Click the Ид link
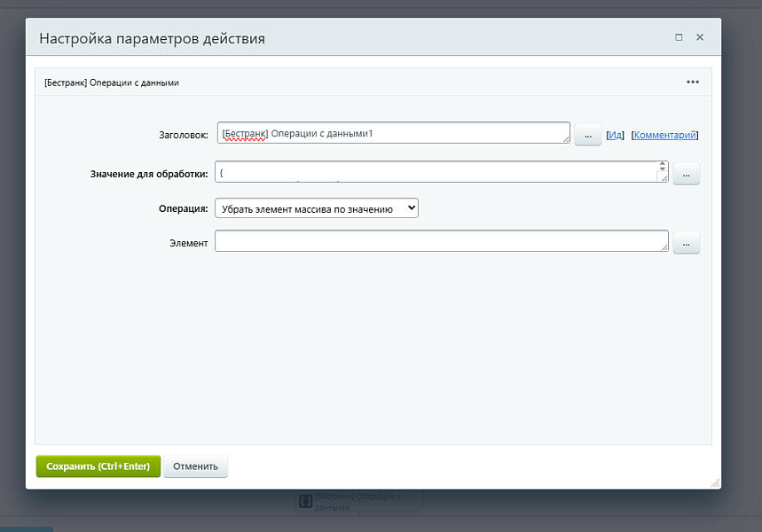The width and height of the screenshot is (762, 532). click(x=616, y=136)
